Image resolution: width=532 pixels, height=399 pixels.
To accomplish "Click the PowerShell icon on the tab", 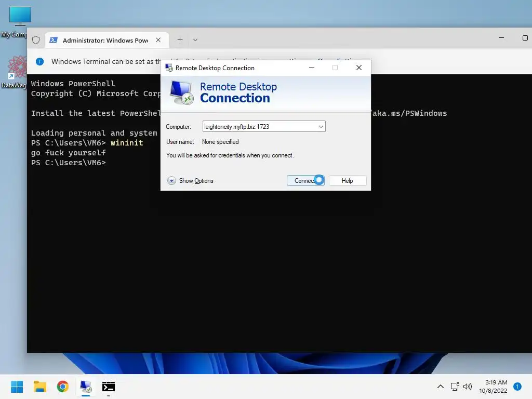I will [54, 40].
